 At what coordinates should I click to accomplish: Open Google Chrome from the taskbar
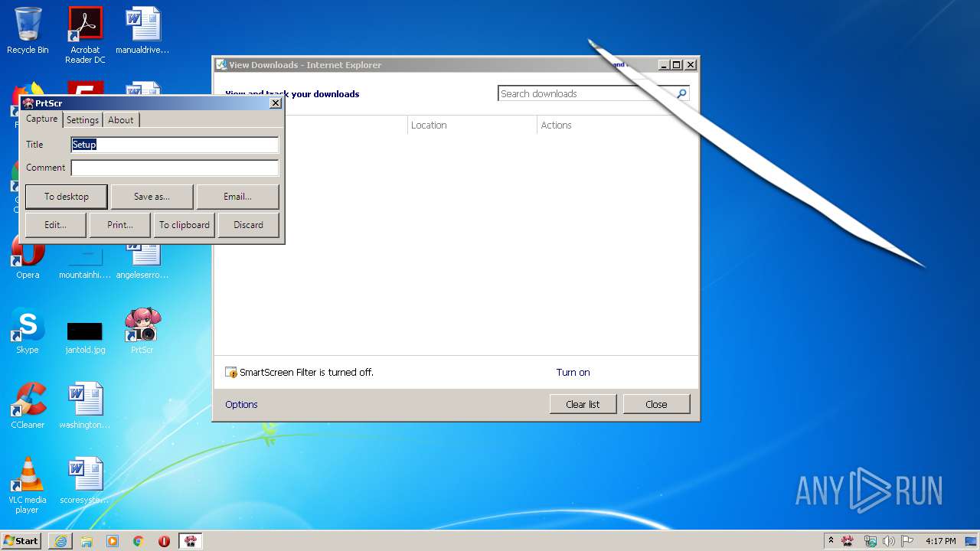click(x=139, y=541)
